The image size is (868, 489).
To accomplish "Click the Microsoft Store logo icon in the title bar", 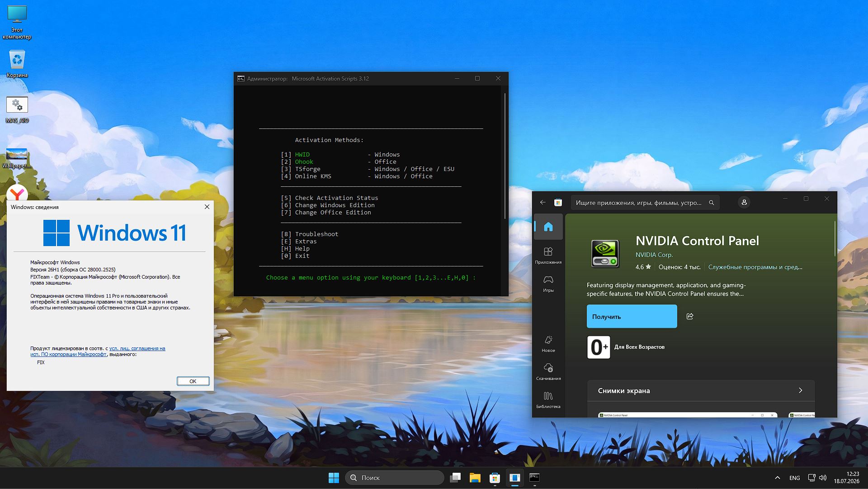I will pos(558,203).
